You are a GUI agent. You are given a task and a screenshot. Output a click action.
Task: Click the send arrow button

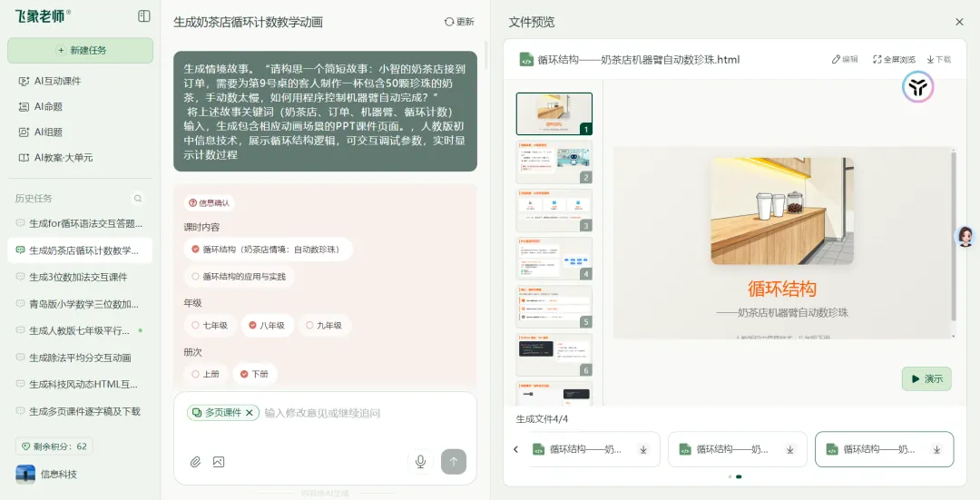point(454,462)
